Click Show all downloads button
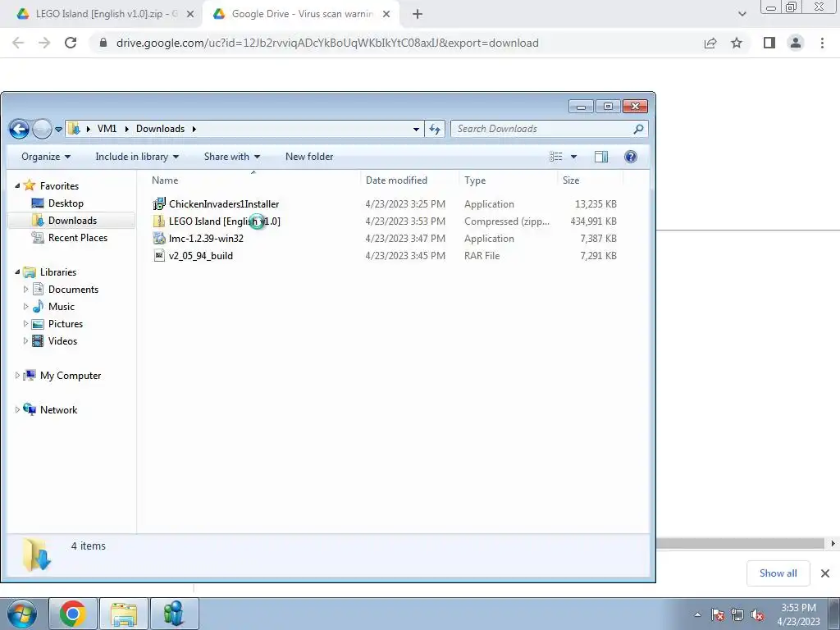This screenshot has width=840, height=630. coord(778,573)
